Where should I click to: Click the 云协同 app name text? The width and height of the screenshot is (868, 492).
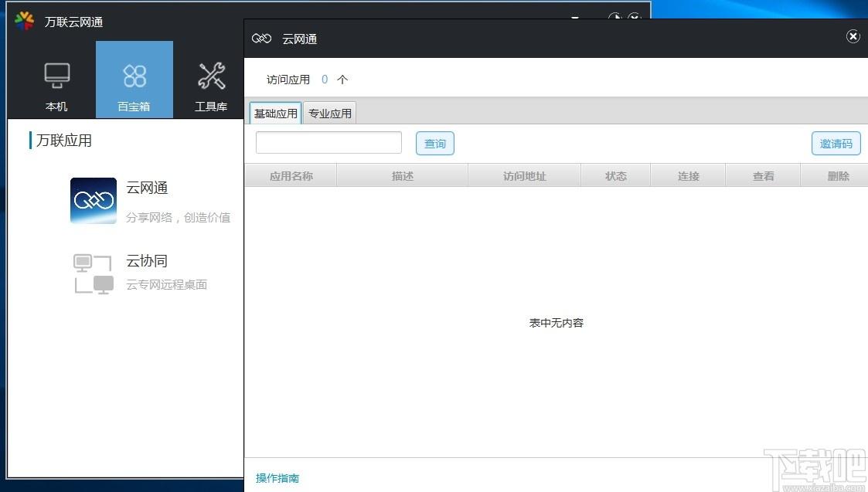(147, 260)
